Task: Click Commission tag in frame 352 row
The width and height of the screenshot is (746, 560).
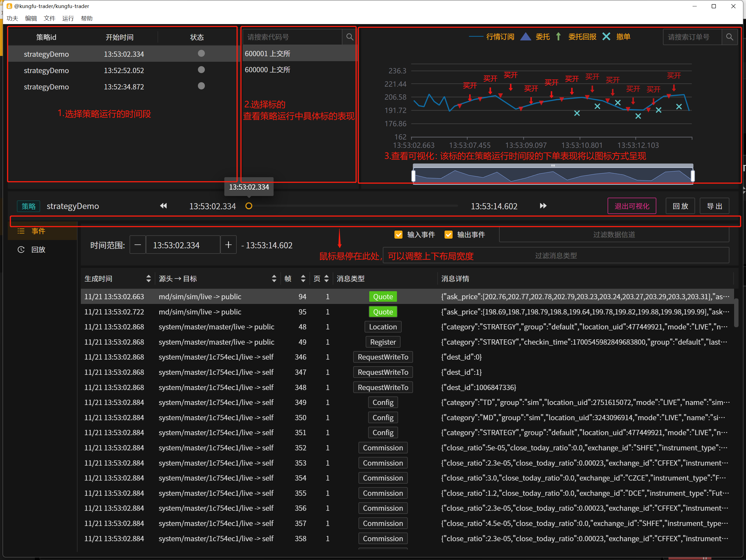Action: click(x=383, y=448)
